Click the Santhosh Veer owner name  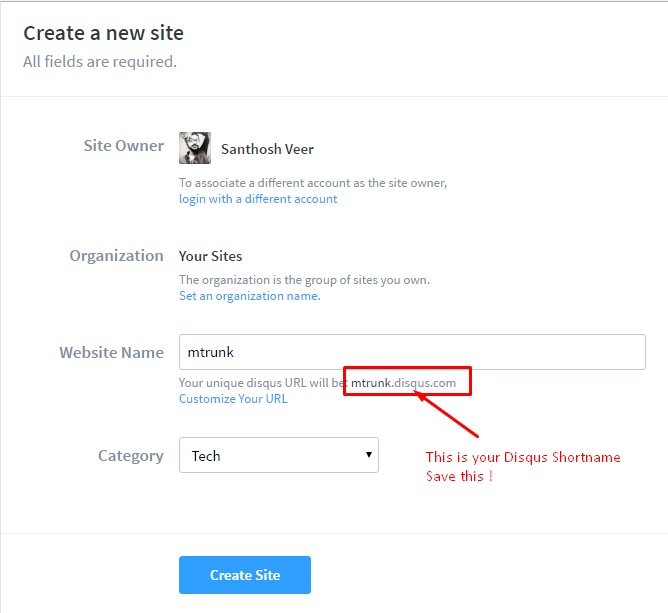click(267, 149)
